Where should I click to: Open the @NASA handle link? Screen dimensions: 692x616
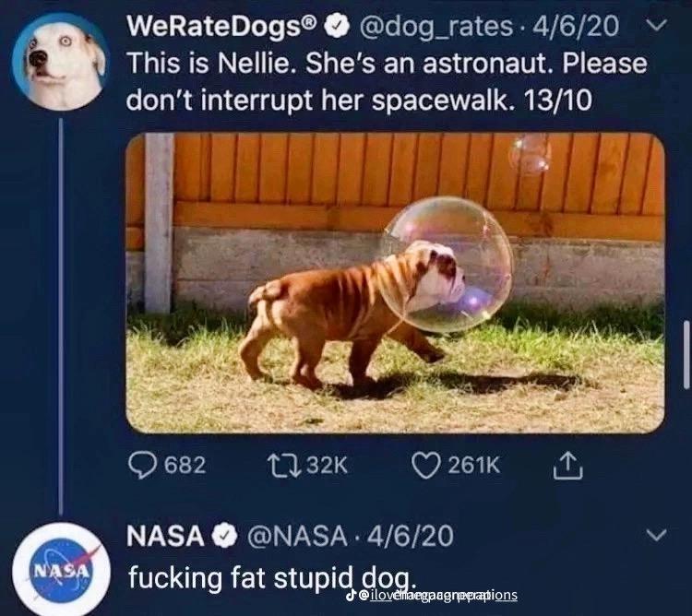(x=297, y=536)
